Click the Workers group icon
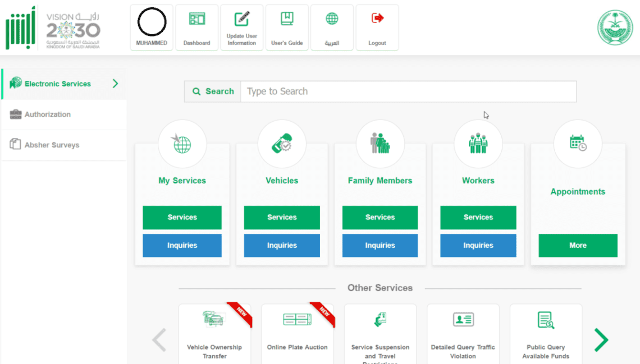The image size is (640, 364). (x=478, y=144)
